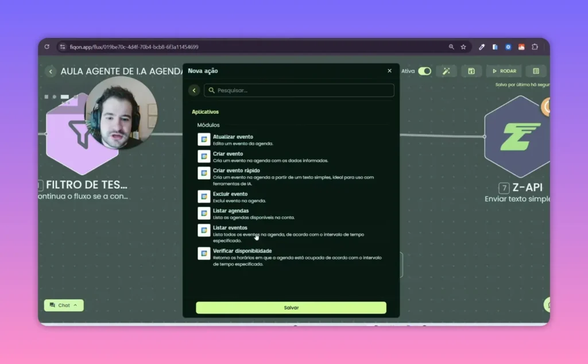Expand the Chat panel chevron
The image size is (588, 364).
[75, 305]
